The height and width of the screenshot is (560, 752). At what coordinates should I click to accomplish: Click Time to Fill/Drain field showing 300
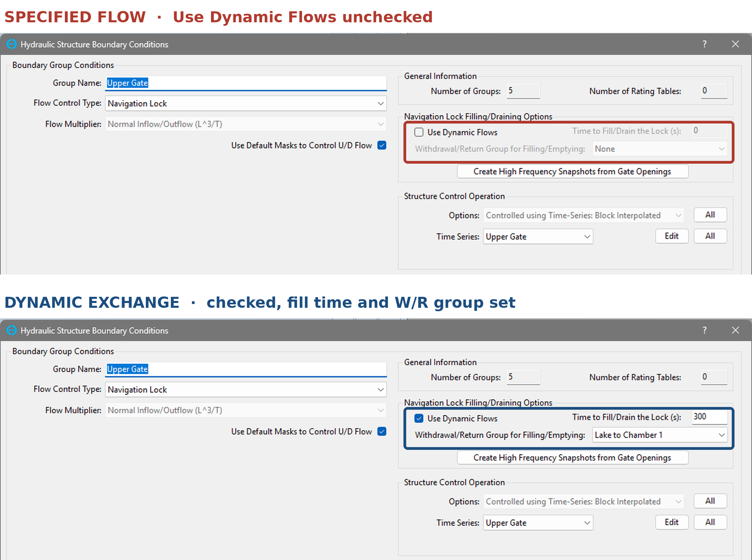[709, 417]
